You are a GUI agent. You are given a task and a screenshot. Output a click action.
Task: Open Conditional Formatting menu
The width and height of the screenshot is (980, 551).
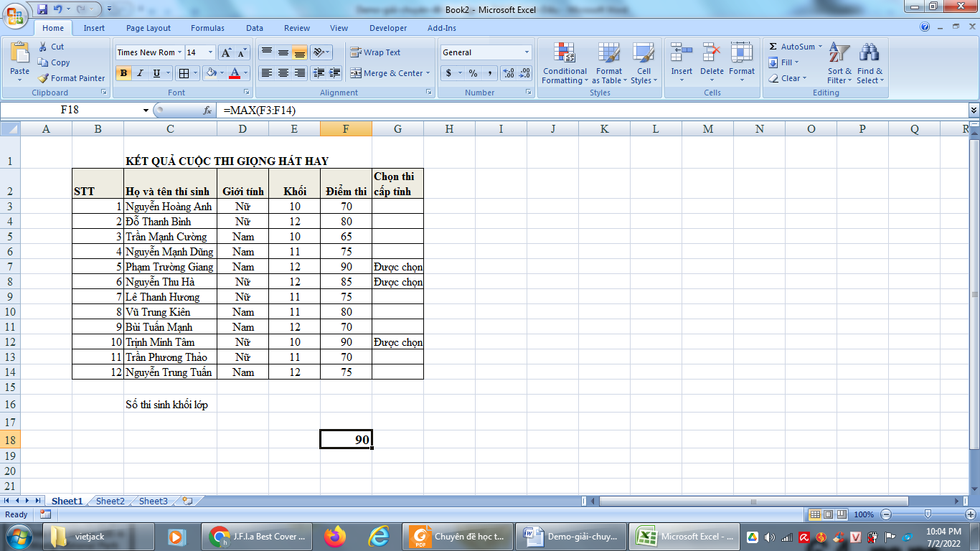[565, 63]
